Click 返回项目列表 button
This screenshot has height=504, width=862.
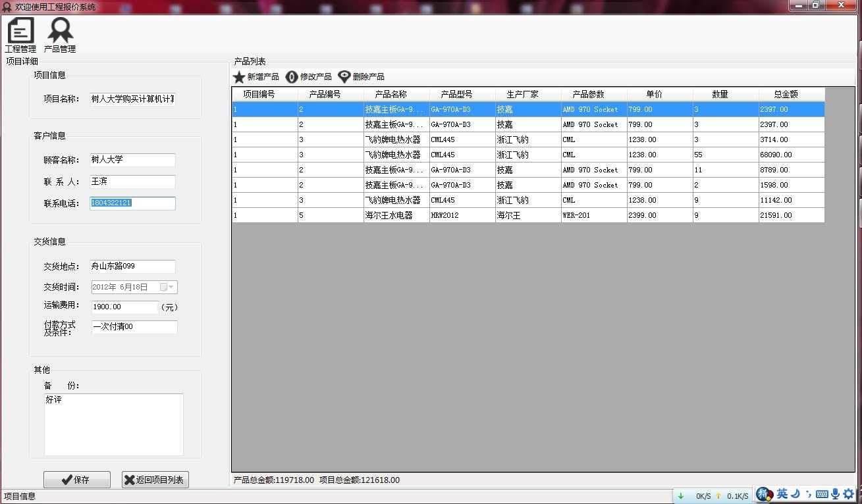pos(155,480)
